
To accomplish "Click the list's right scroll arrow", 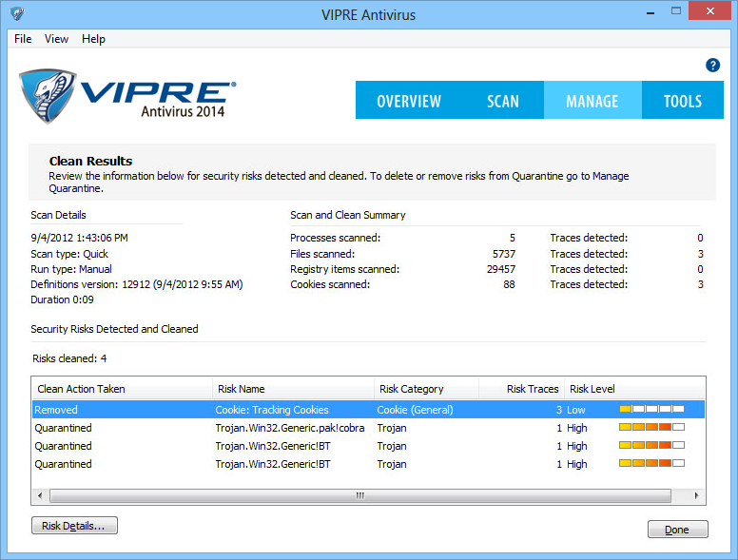I will click(696, 495).
